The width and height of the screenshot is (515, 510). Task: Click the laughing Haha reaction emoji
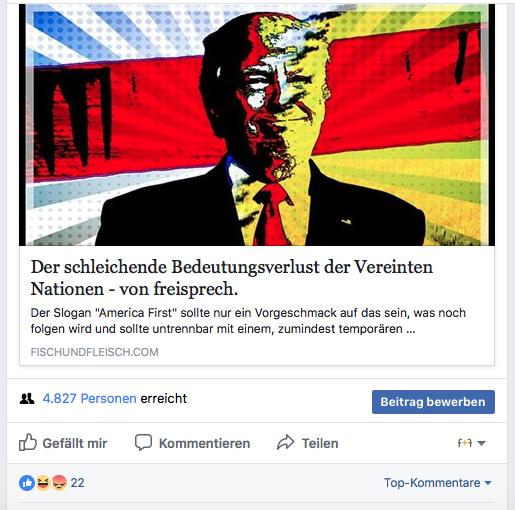click(43, 483)
